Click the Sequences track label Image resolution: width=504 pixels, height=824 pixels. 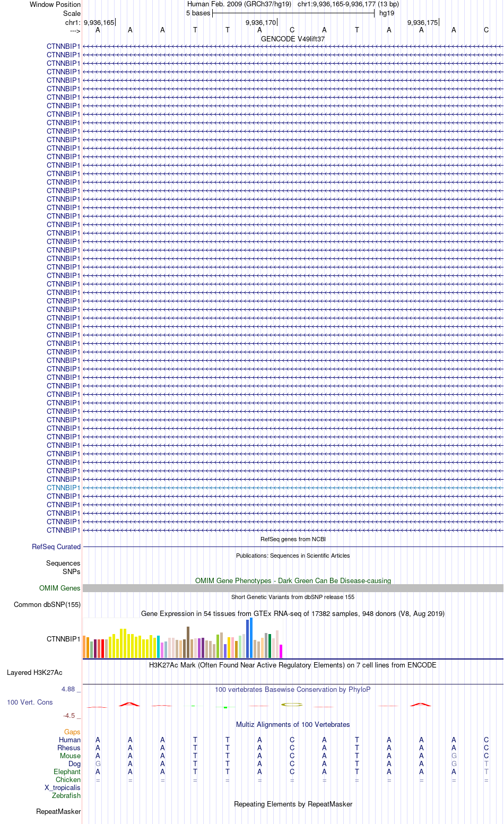pyautogui.click(x=63, y=563)
